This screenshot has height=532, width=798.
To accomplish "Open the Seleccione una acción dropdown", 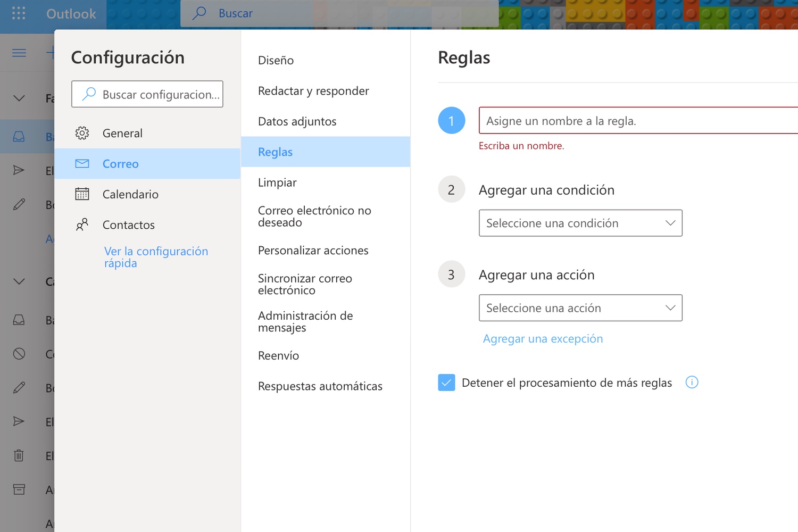I will point(580,308).
